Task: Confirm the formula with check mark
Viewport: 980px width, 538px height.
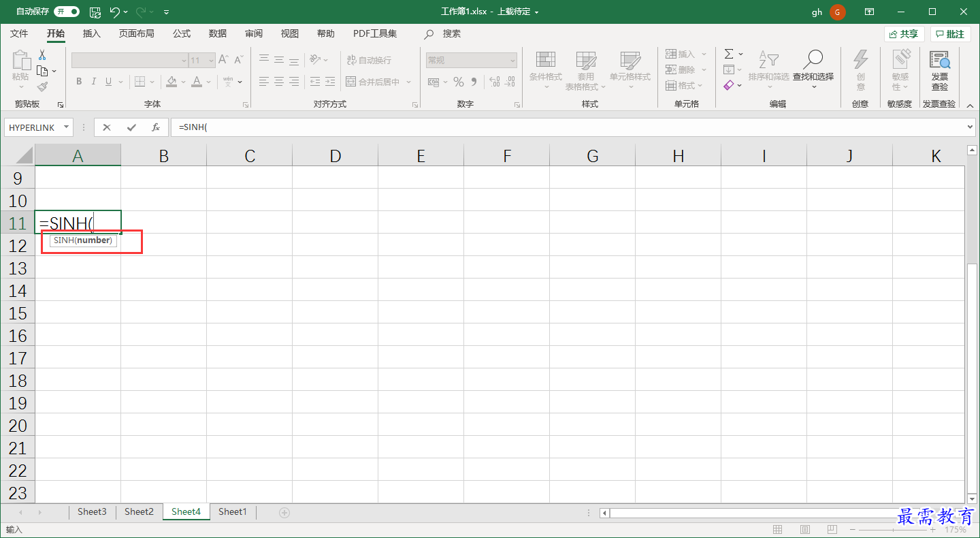Action: tap(131, 127)
